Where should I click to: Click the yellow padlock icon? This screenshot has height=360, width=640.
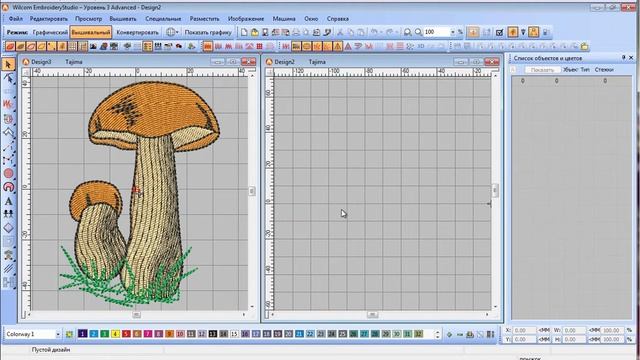click(584, 46)
